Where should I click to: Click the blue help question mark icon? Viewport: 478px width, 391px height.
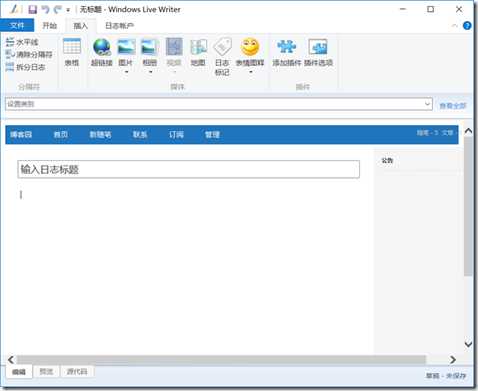coord(467,26)
